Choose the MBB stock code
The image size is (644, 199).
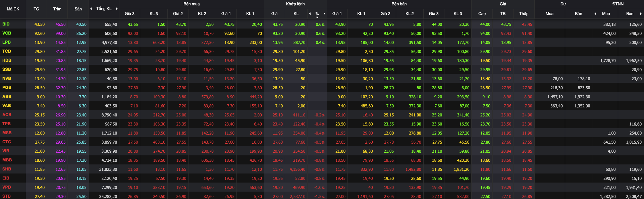pos(7,160)
